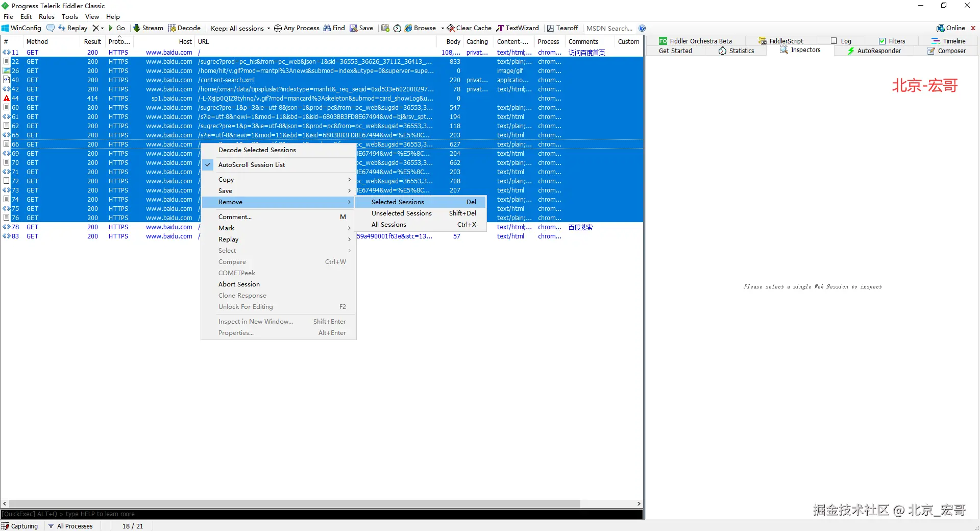Expand the Mark submenu
The image size is (980, 531).
pyautogui.click(x=279, y=228)
